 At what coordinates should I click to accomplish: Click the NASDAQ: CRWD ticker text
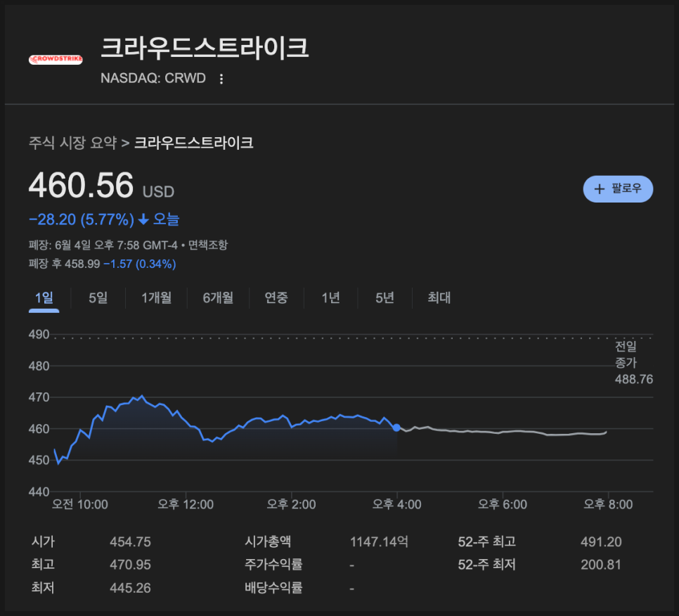[153, 78]
